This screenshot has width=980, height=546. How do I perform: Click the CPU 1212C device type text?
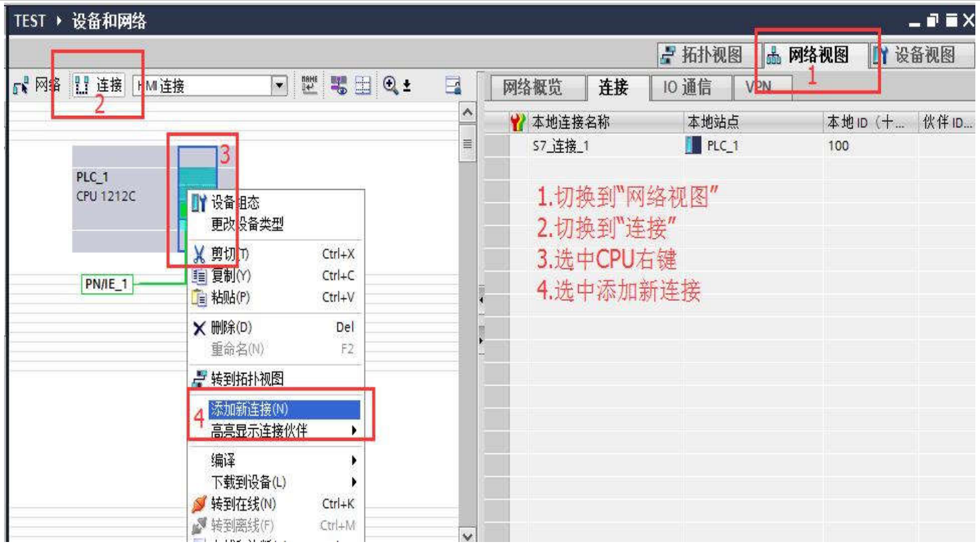pyautogui.click(x=106, y=196)
